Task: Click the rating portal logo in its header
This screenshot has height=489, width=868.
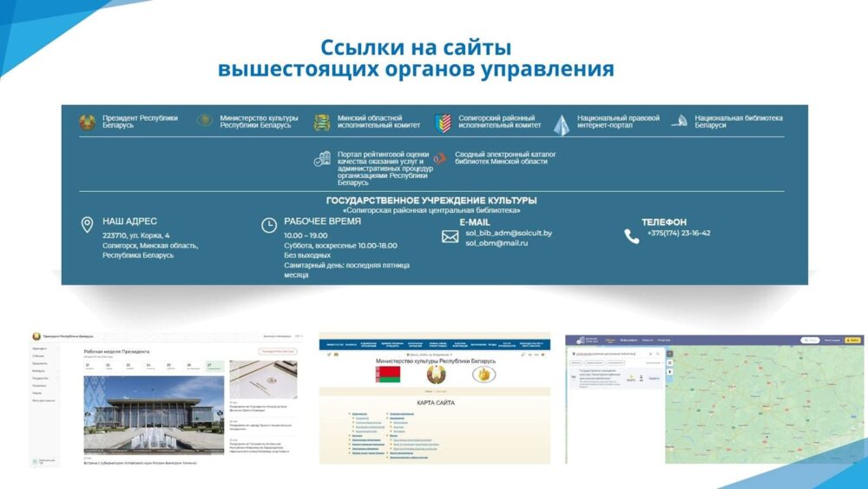Action: click(586, 340)
